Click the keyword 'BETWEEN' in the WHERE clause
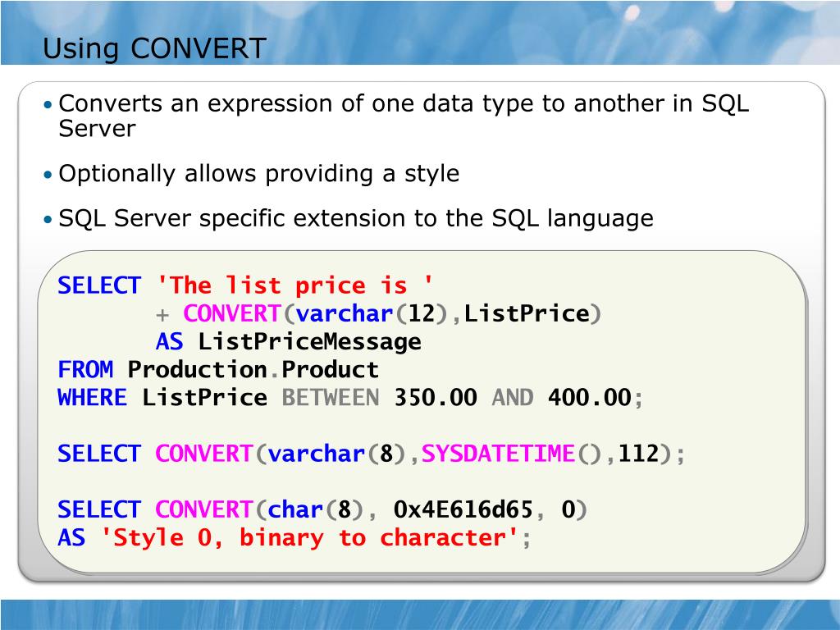 (331, 398)
